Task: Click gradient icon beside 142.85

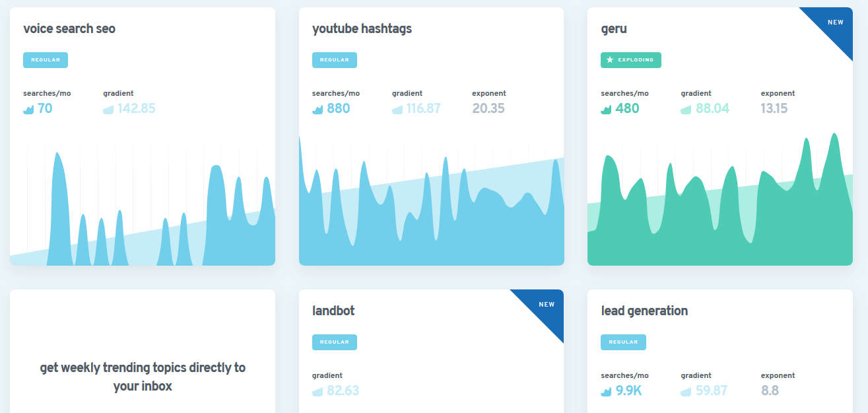Action: click(108, 109)
